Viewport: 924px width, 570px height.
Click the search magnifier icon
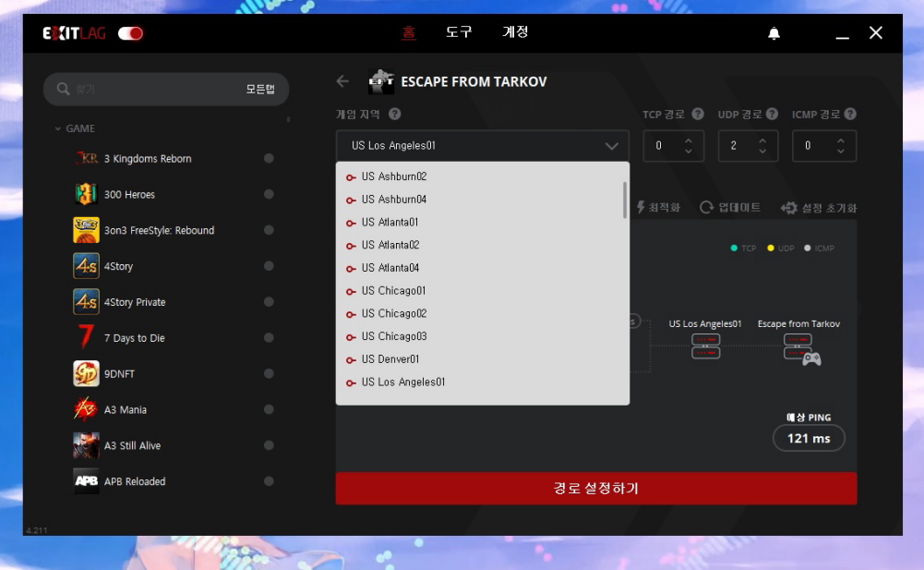(x=63, y=89)
